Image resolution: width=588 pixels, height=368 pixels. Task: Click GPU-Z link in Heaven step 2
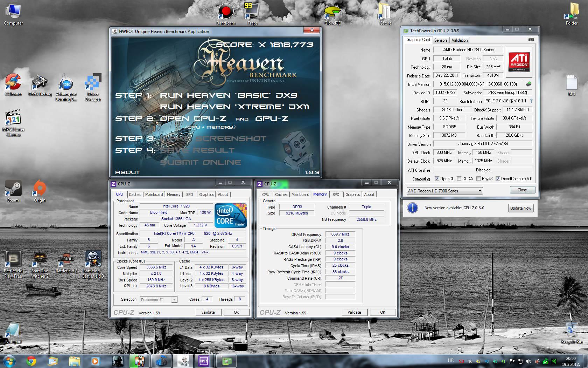[x=272, y=119]
